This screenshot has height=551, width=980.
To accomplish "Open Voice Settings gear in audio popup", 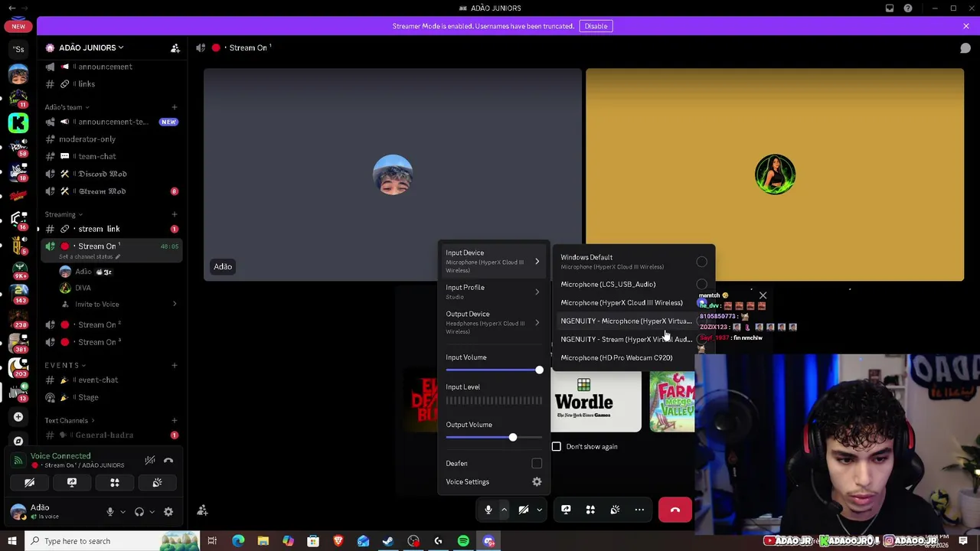I will pyautogui.click(x=537, y=481).
